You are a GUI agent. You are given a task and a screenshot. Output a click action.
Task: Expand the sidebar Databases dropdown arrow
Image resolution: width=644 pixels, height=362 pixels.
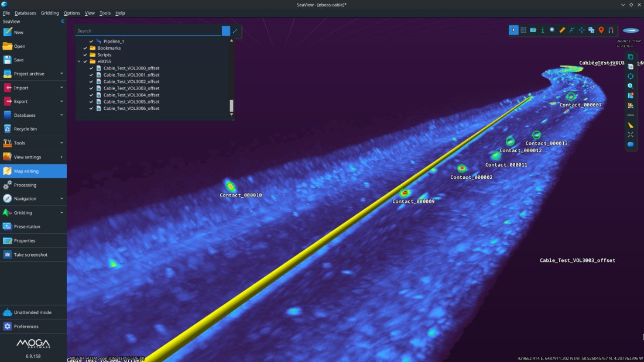61,115
